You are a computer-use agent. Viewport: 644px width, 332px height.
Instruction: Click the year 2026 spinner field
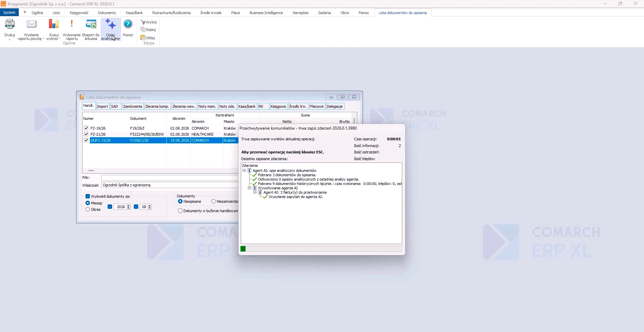point(122,207)
